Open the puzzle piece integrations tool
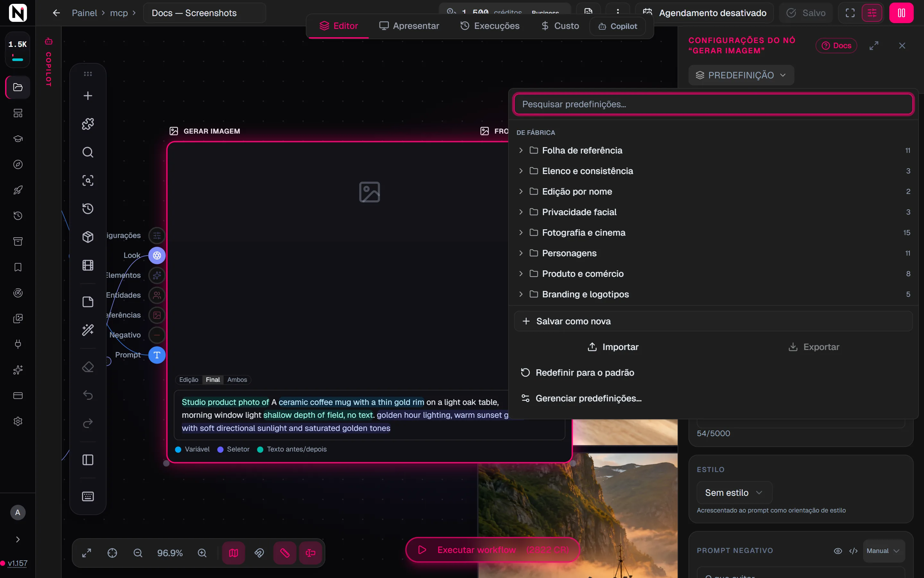The width and height of the screenshot is (924, 578). (88, 124)
